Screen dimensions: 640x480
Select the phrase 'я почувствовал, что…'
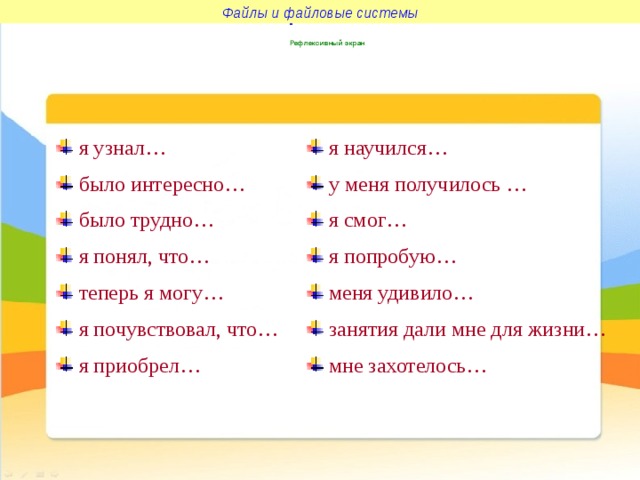(x=178, y=329)
